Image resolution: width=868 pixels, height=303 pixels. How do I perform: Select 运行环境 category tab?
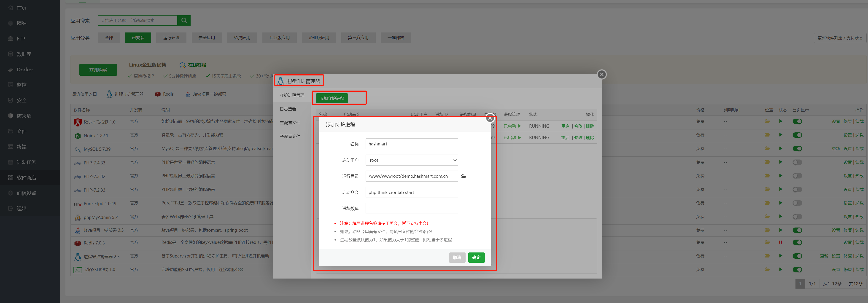click(171, 38)
